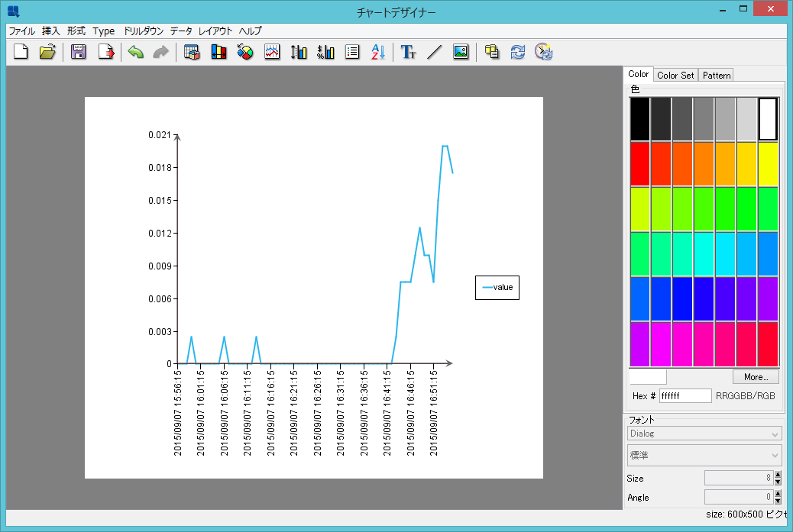The image size is (793, 532).
Task: Click the floppy disk save icon
Action: click(78, 52)
